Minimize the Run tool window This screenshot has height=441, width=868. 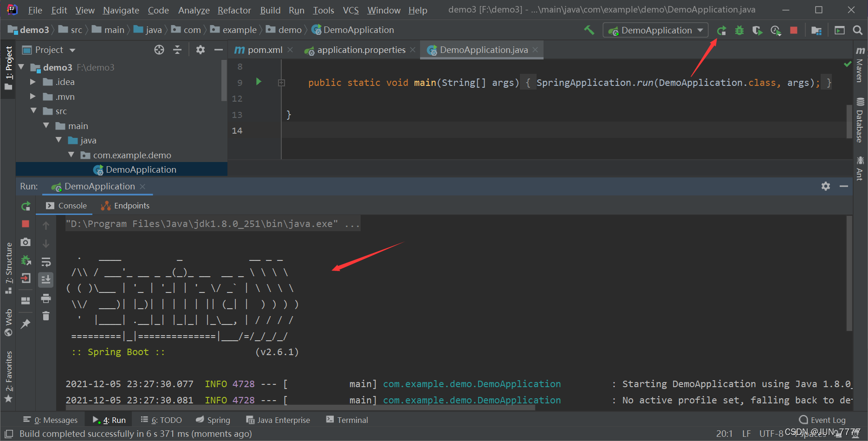click(844, 186)
